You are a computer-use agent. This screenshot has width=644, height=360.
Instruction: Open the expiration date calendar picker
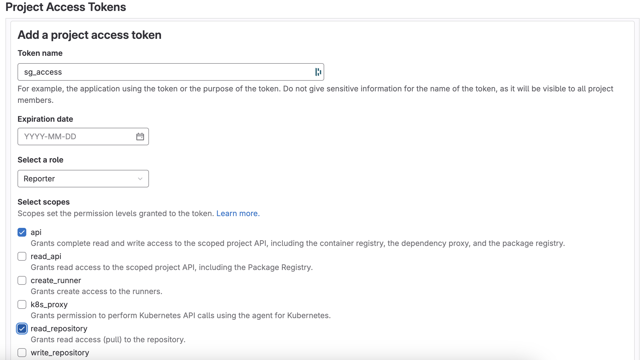tap(140, 136)
